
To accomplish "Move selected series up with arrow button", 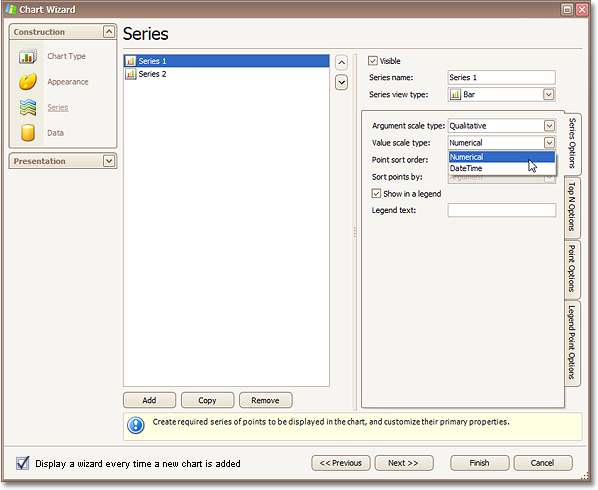I will tap(341, 63).
